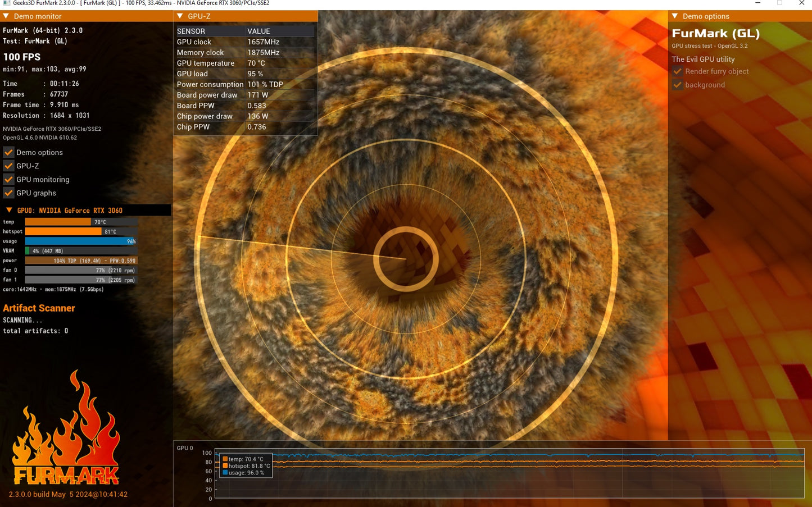Select the Power consumption row
The image size is (812, 507).
click(x=246, y=85)
